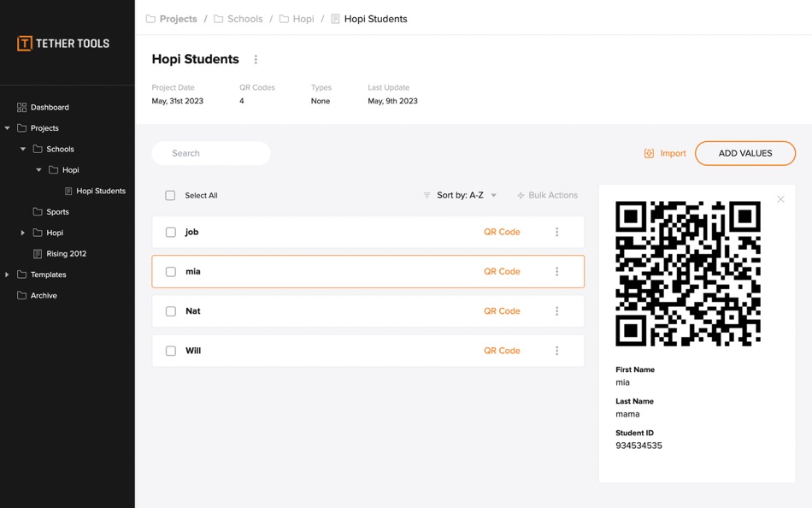812x508 pixels.
Task: Check the box for mia
Action: tap(170, 272)
